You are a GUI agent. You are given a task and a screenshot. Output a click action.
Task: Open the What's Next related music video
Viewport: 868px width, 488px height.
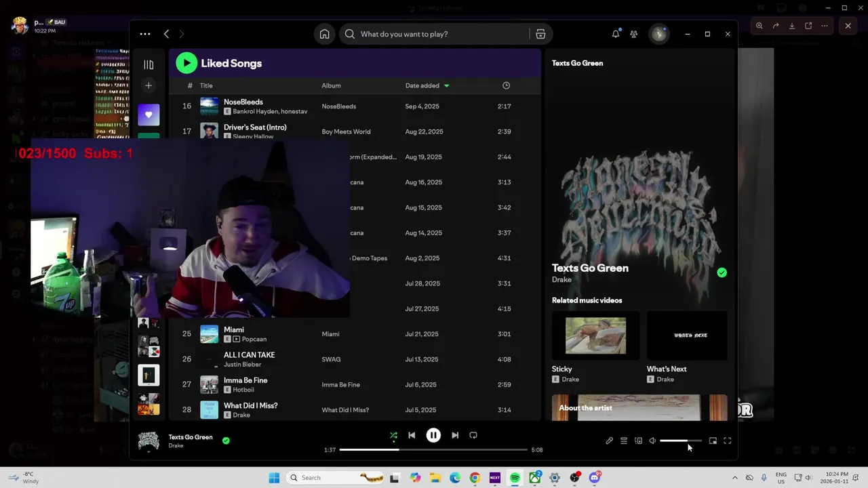pyautogui.click(x=687, y=335)
